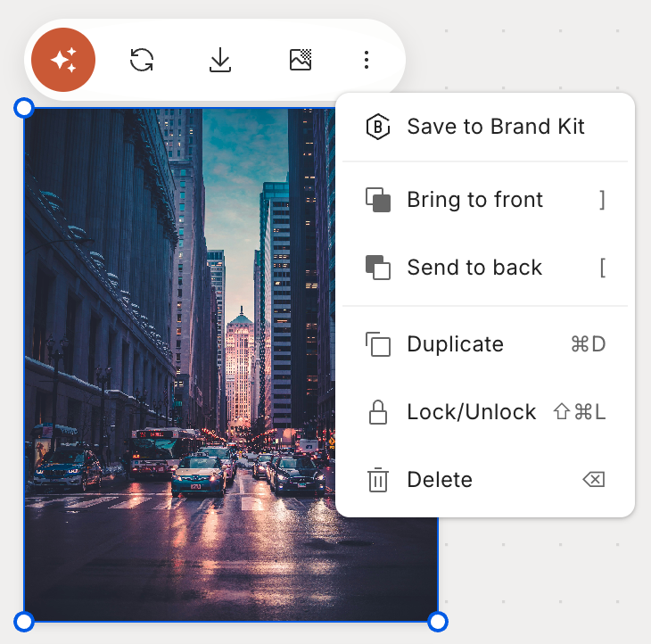This screenshot has width=651, height=644.
Task: Toggle Lock/Unlock for the image
Action: [471, 412]
